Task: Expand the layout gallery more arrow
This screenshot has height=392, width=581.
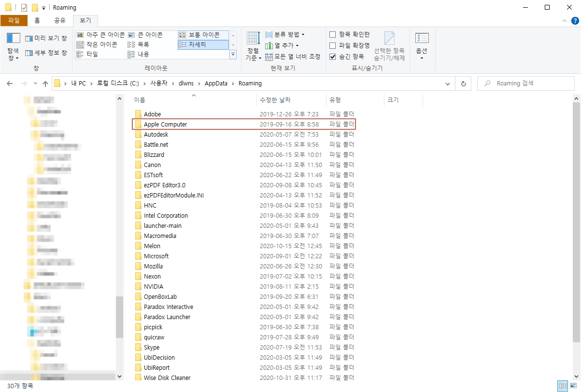Action: pyautogui.click(x=233, y=55)
